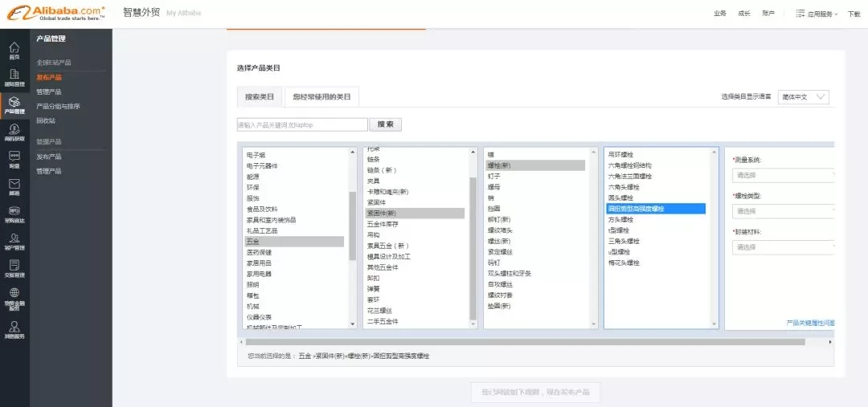Image resolution: width=868 pixels, height=407 pixels.
Task: Click the product keyword search input field
Action: (x=302, y=124)
